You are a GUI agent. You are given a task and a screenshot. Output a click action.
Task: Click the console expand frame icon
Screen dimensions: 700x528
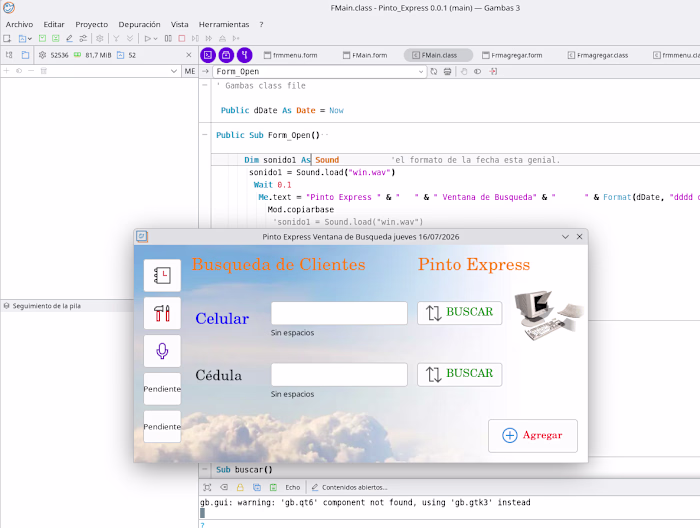click(207, 487)
